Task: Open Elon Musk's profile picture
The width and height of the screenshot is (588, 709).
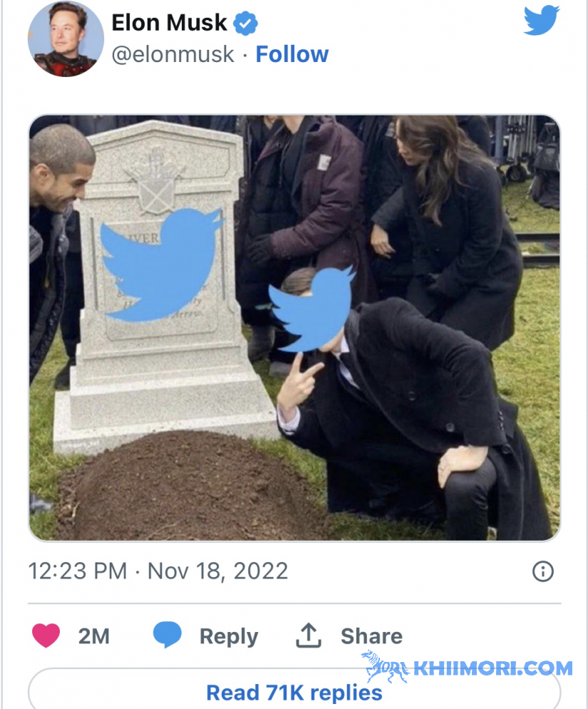Action: point(66,38)
